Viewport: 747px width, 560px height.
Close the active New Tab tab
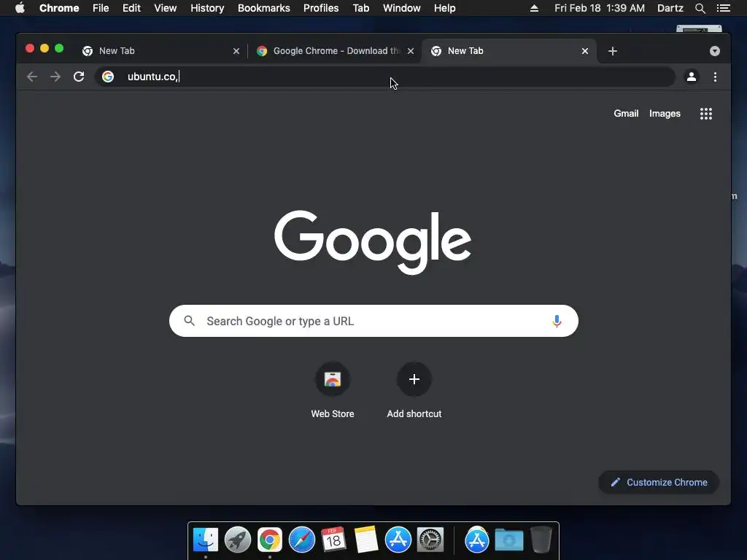click(585, 51)
